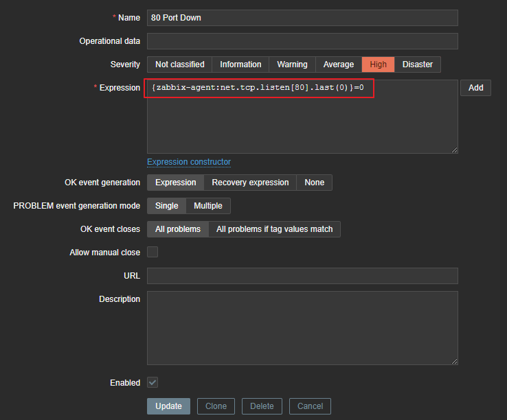Choose Multiple problem event generation mode

point(208,206)
